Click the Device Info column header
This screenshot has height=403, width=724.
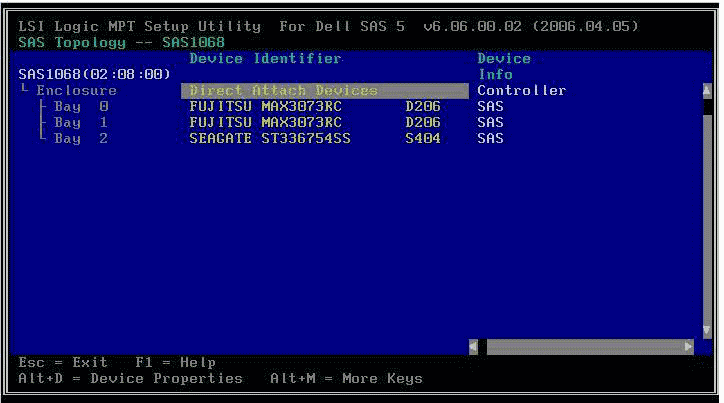504,66
